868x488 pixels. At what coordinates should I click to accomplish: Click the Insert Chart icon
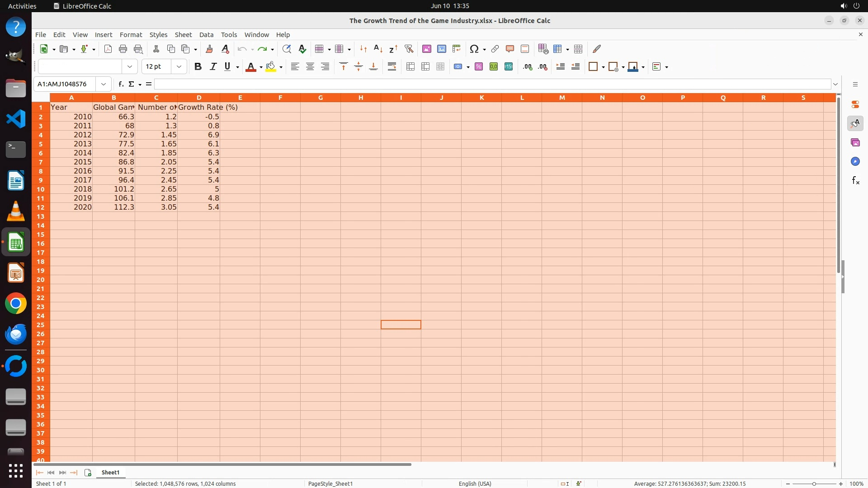[x=441, y=49]
